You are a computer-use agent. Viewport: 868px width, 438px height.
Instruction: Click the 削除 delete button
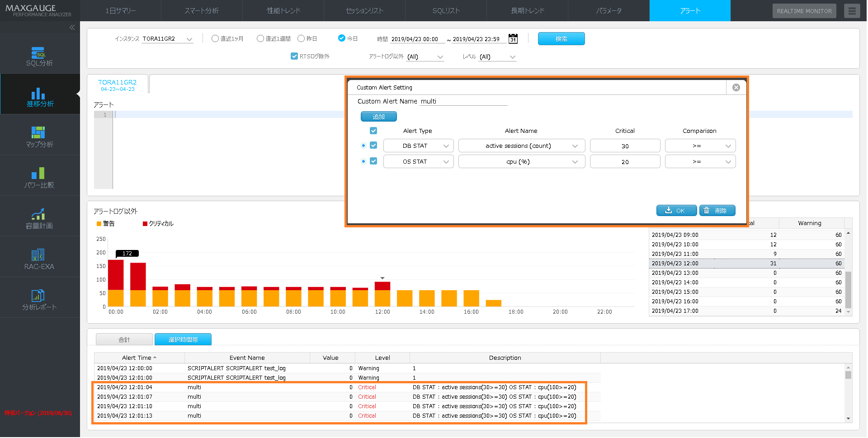717,211
